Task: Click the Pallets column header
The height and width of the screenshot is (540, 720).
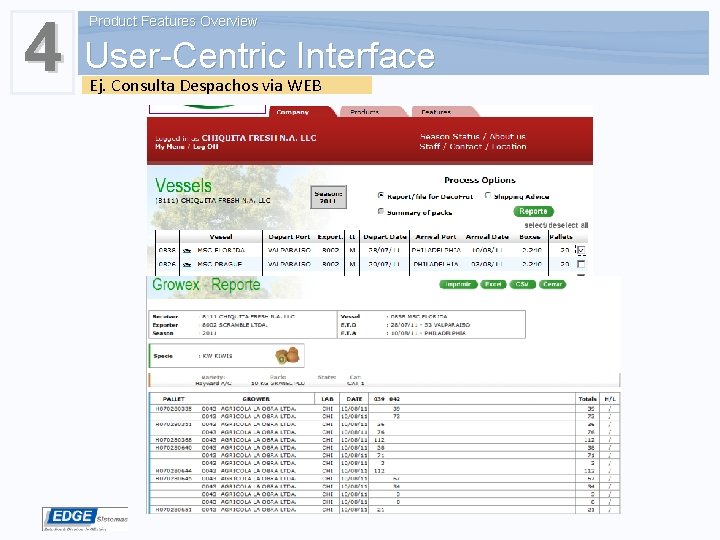Action: (561, 237)
